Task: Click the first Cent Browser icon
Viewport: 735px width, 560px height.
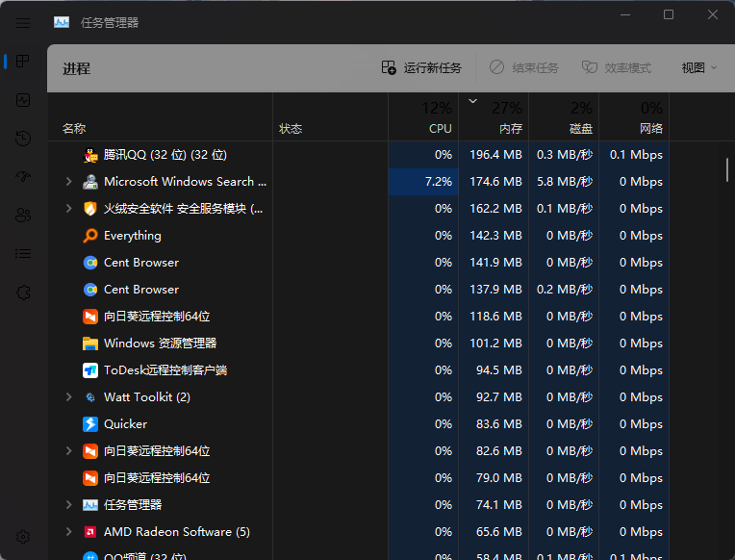Action: click(90, 262)
